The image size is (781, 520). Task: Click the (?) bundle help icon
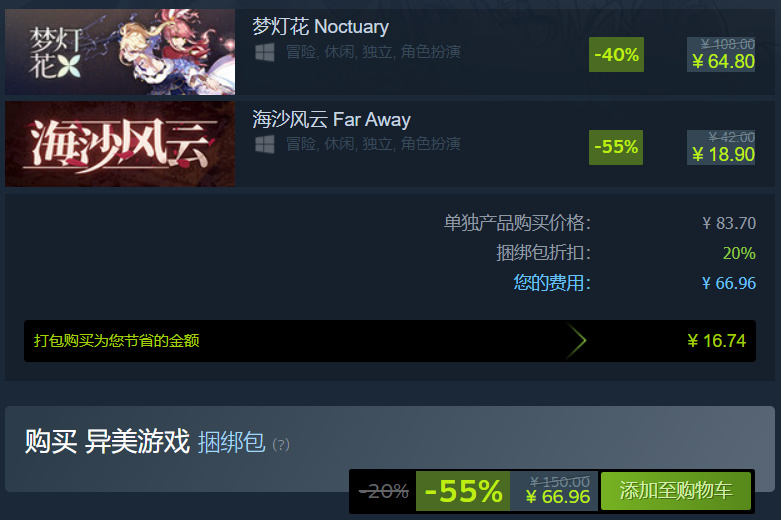point(281,444)
